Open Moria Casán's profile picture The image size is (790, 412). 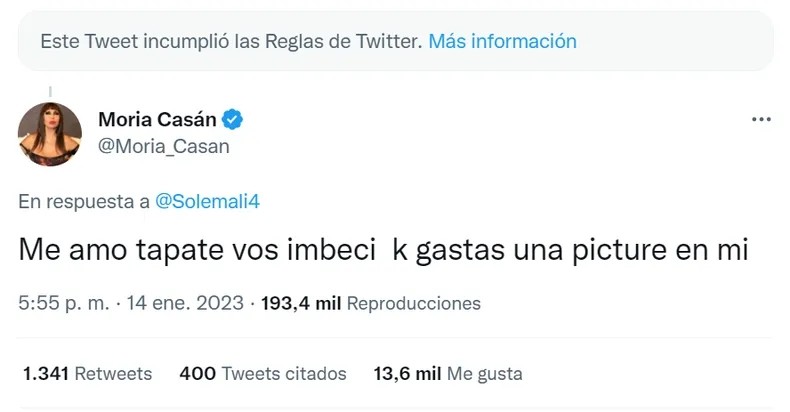tap(50, 133)
